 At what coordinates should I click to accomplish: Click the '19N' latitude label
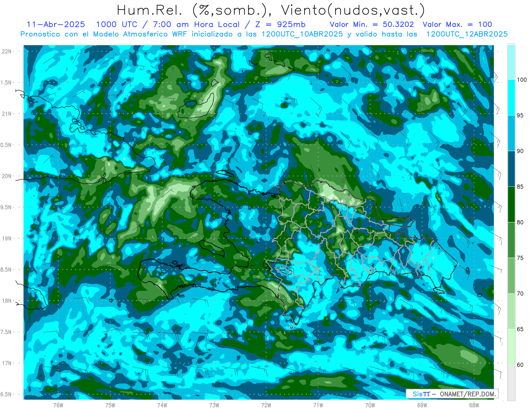pos(7,238)
